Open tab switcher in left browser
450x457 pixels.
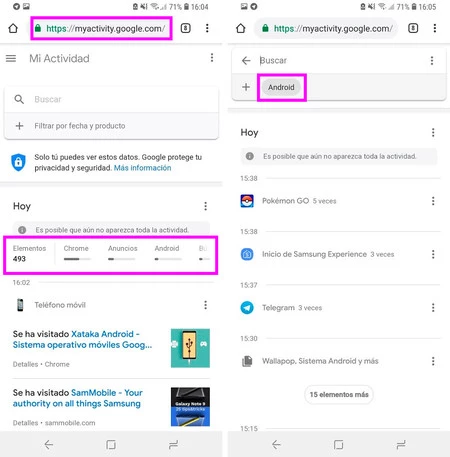186,28
